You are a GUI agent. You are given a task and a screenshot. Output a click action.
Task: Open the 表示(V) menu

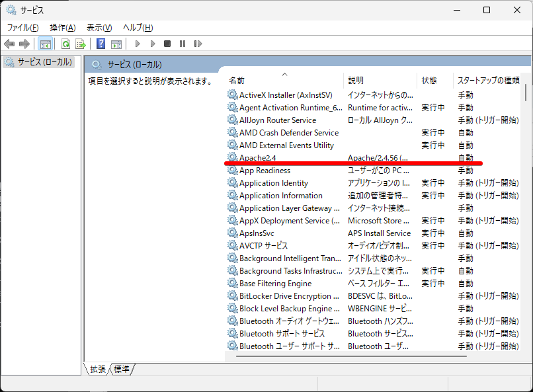coord(99,27)
